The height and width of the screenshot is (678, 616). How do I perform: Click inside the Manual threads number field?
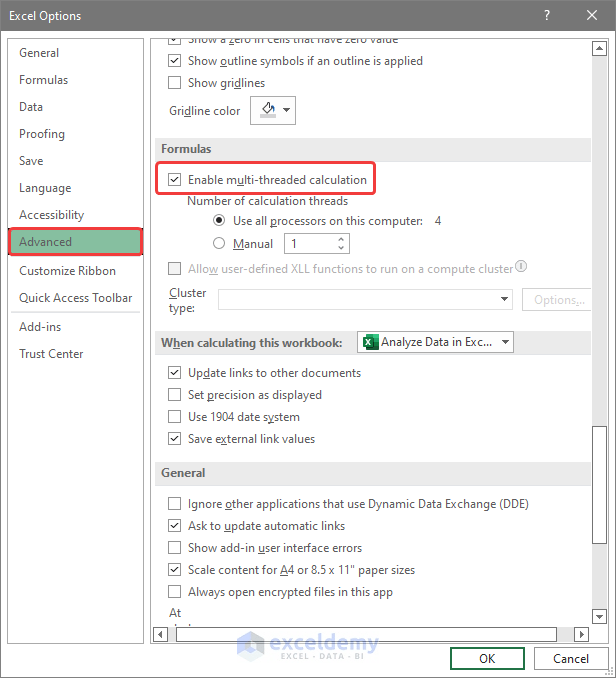tap(310, 244)
